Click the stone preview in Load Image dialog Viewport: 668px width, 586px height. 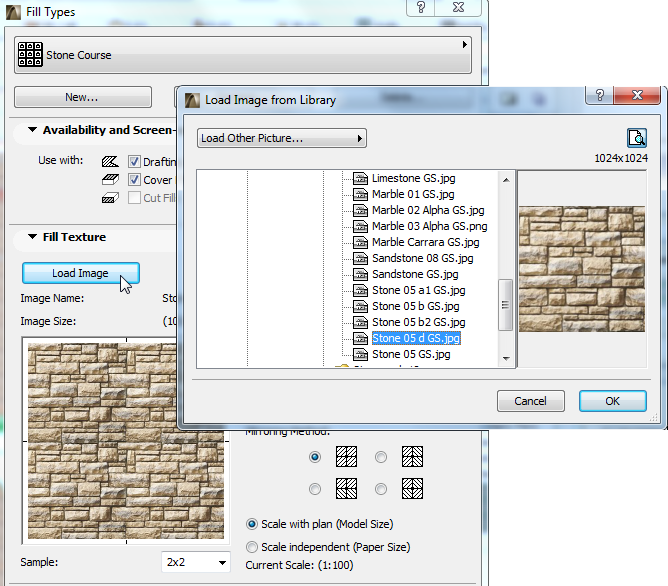582,269
